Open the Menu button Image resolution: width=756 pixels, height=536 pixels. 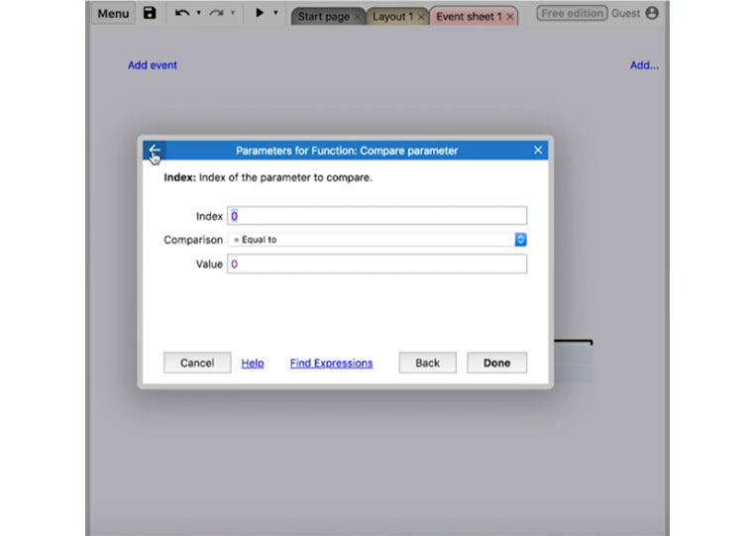113,14
